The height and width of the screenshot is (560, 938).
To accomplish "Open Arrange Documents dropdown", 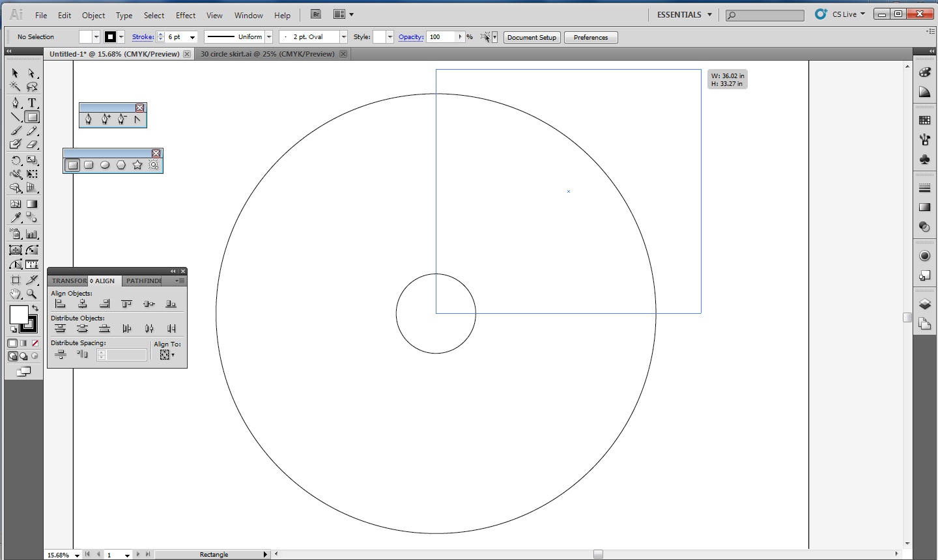I will [x=343, y=14].
